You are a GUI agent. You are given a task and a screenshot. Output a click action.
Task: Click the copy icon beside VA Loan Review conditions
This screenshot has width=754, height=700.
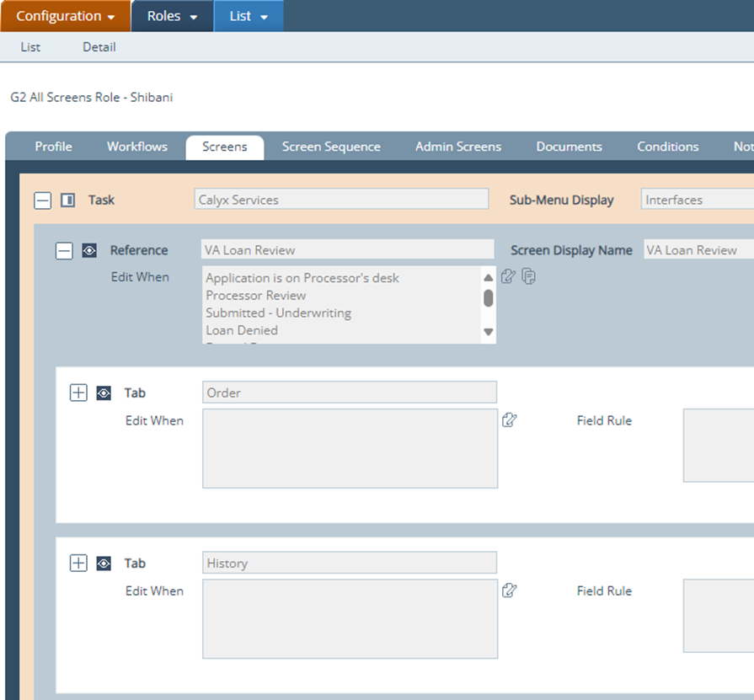coord(528,276)
